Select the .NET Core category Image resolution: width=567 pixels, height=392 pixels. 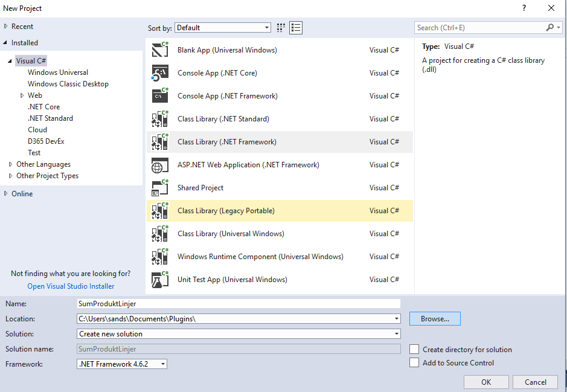(x=43, y=107)
